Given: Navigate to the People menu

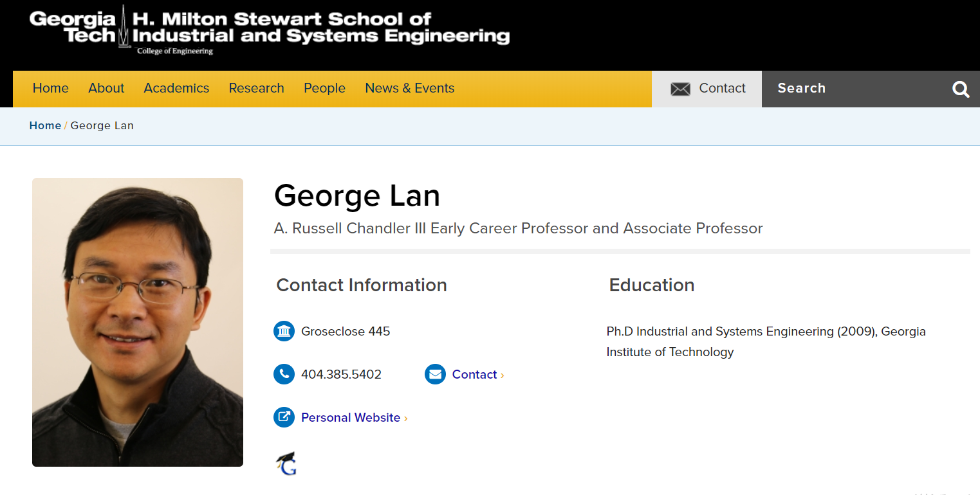Looking at the screenshot, I should click(x=324, y=89).
